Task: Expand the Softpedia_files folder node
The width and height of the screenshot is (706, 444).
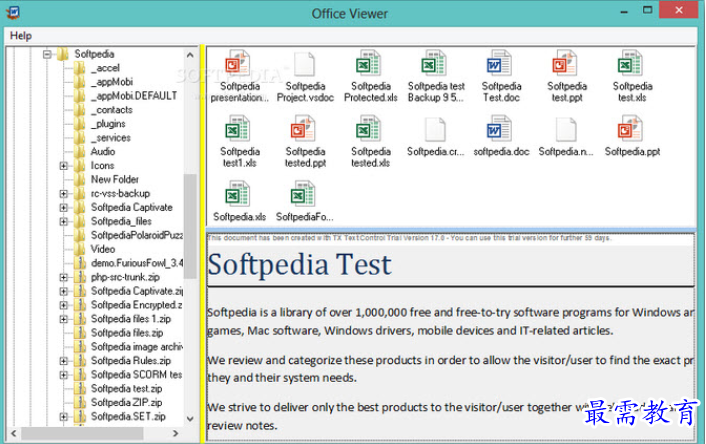Action: tap(63, 222)
